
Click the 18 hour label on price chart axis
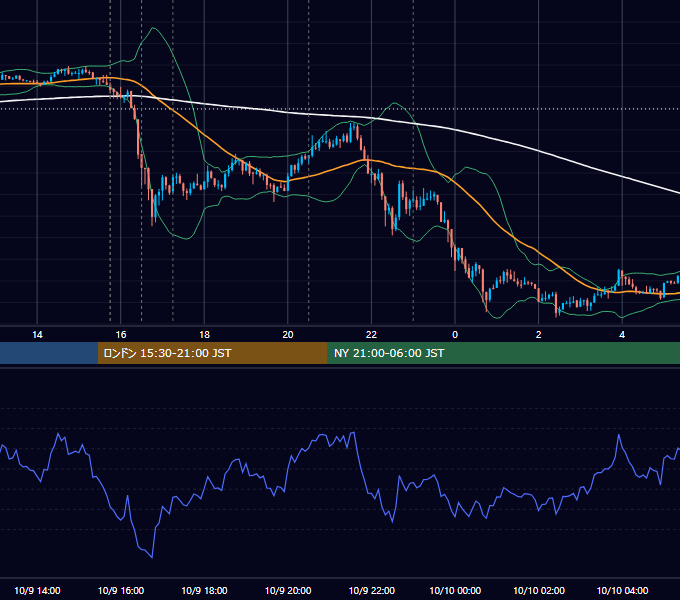[204, 335]
